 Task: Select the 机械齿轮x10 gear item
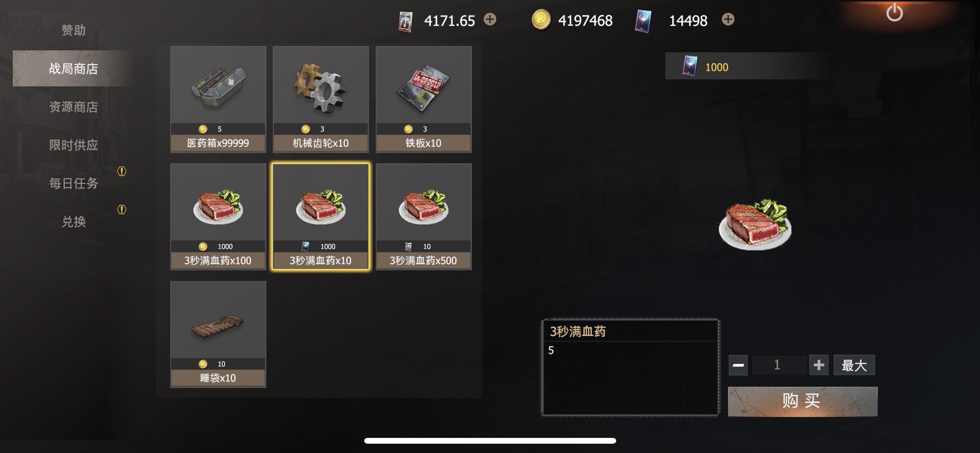[321, 100]
